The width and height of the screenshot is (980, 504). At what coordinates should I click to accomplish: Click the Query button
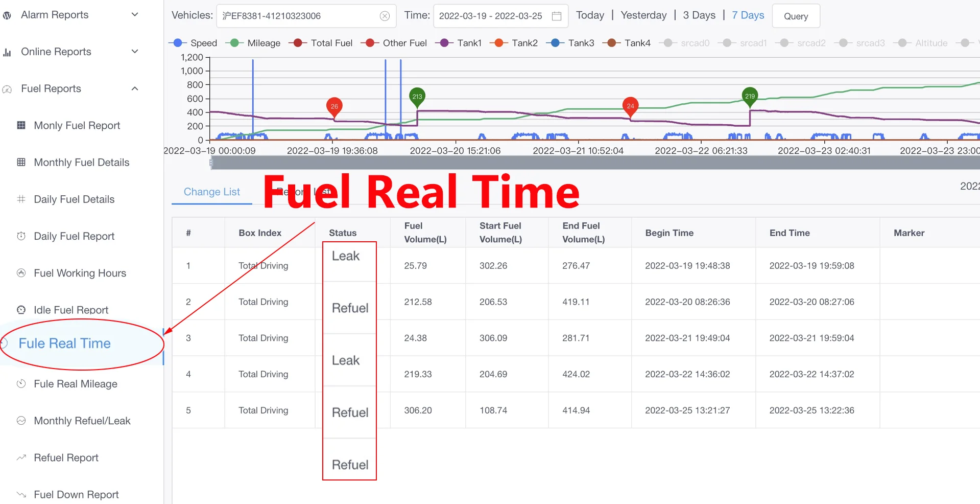pos(795,16)
